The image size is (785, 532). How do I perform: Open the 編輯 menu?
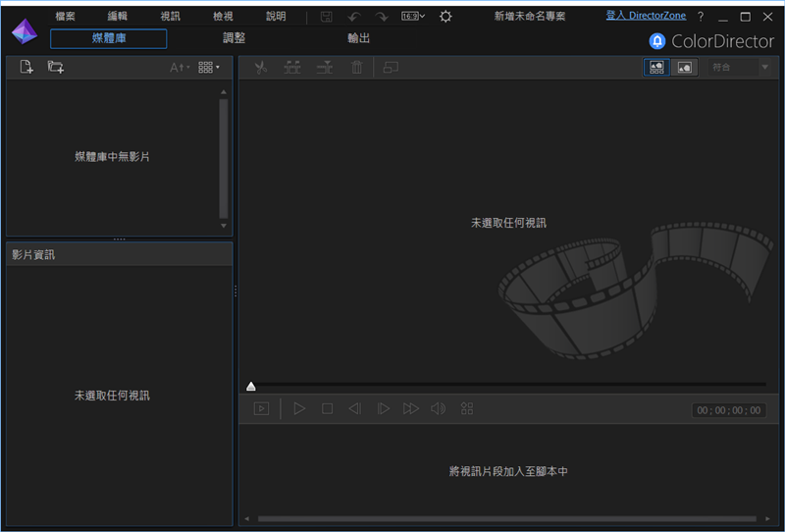(x=118, y=17)
